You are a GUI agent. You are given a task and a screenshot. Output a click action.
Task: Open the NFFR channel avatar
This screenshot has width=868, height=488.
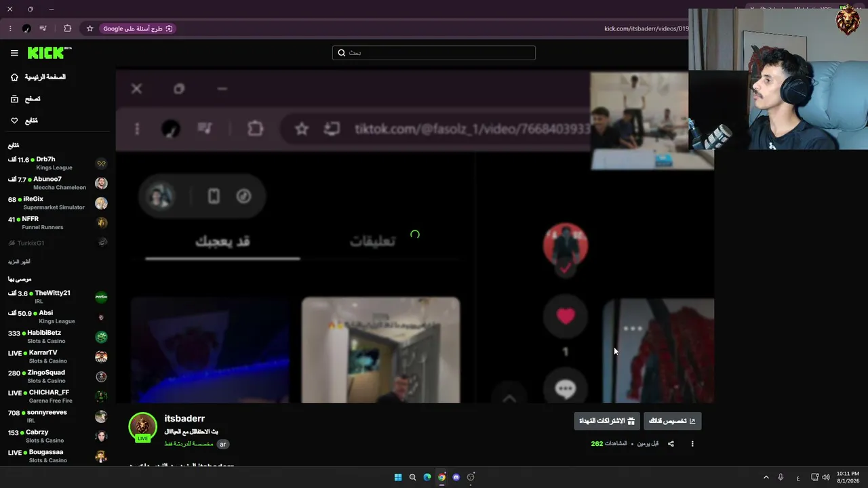pos(101,223)
